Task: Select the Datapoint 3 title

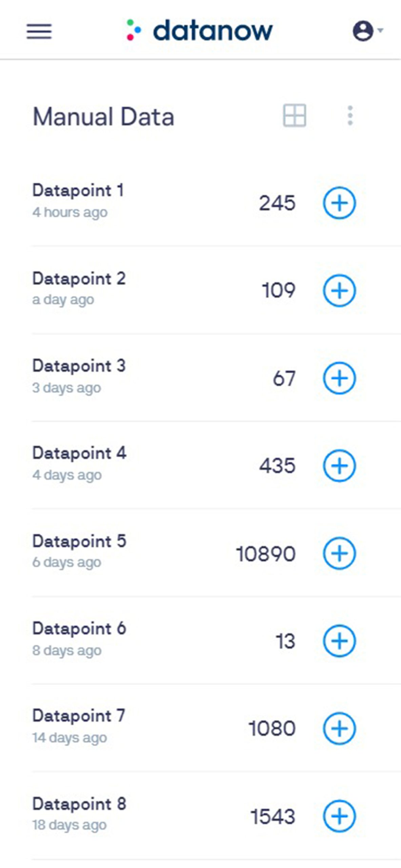Action: coord(79,366)
